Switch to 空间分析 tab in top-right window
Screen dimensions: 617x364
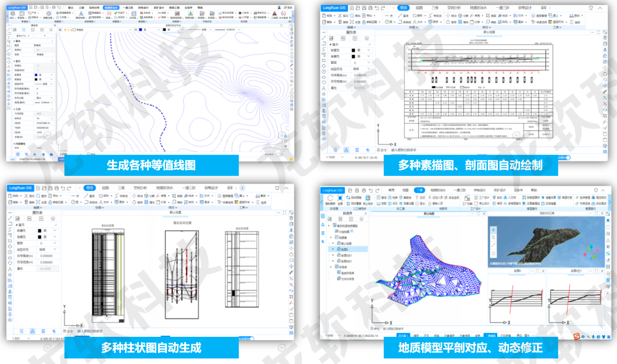[x=454, y=8]
